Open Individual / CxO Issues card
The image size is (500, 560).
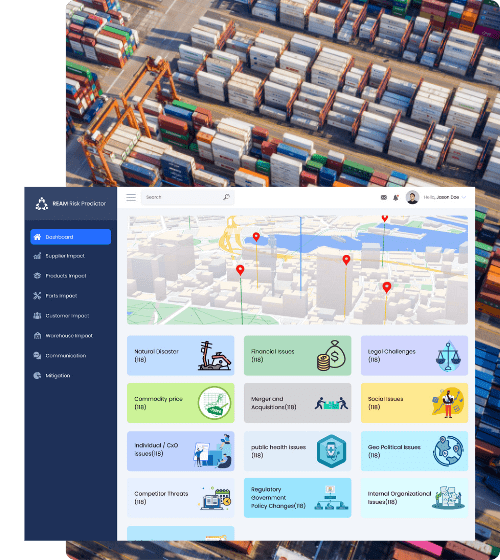pyautogui.click(x=181, y=451)
